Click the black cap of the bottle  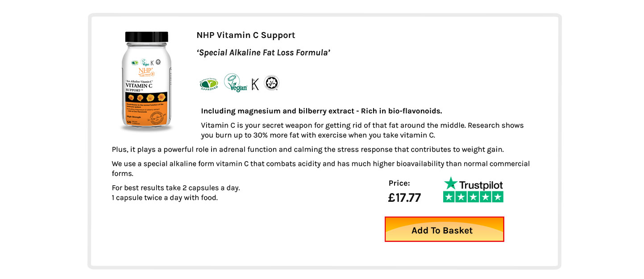pyautogui.click(x=147, y=37)
